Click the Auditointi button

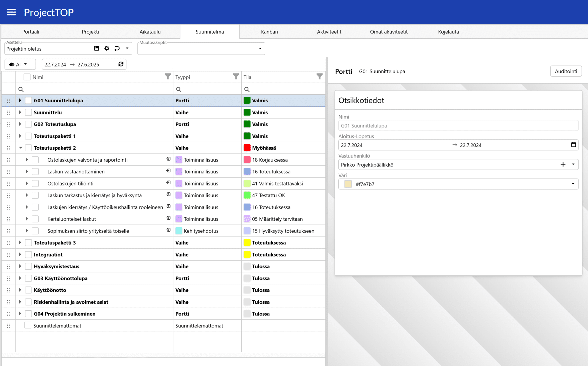click(566, 71)
